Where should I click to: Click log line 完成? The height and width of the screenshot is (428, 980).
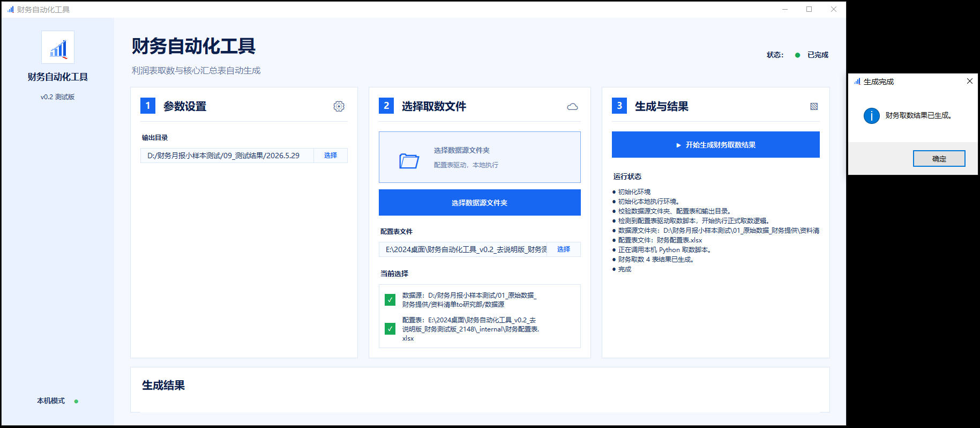click(625, 269)
